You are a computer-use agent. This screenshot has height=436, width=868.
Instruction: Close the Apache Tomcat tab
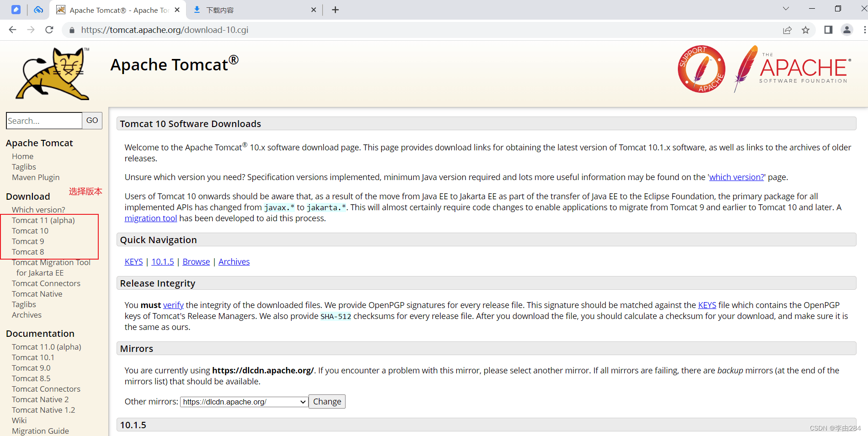(177, 10)
